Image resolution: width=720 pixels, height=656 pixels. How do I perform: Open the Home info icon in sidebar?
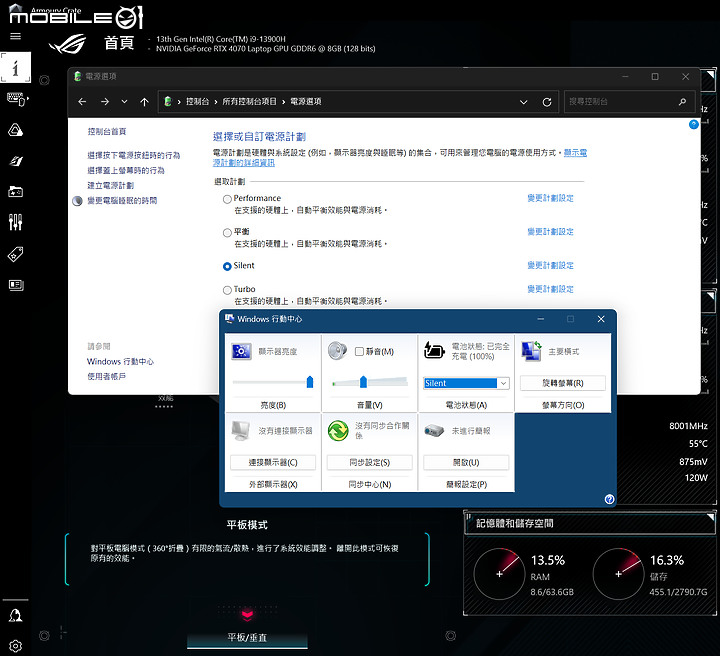(x=16, y=67)
